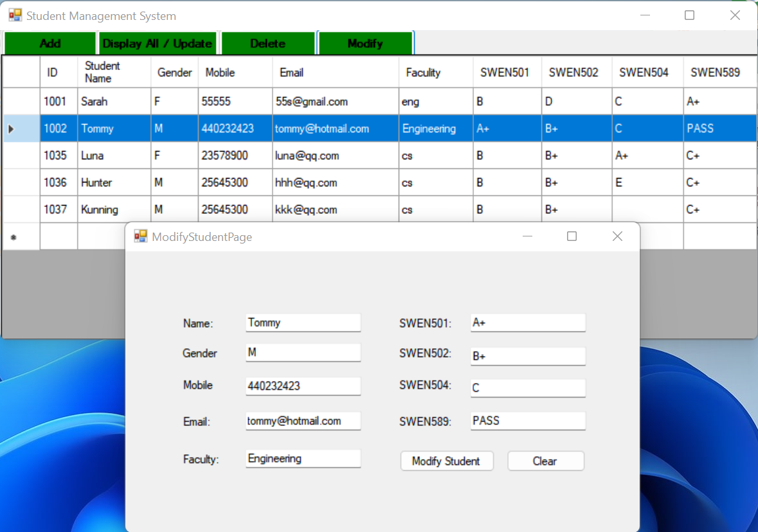Click the ID column header

coord(58,71)
